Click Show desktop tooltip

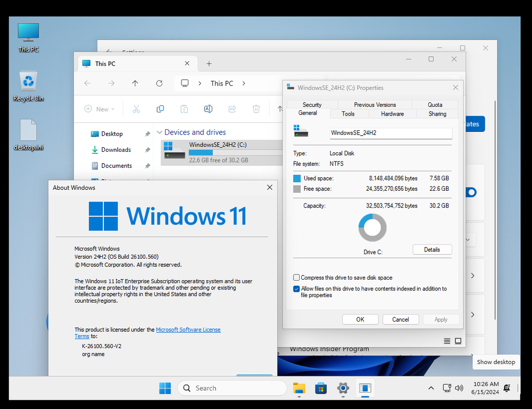[496, 362]
